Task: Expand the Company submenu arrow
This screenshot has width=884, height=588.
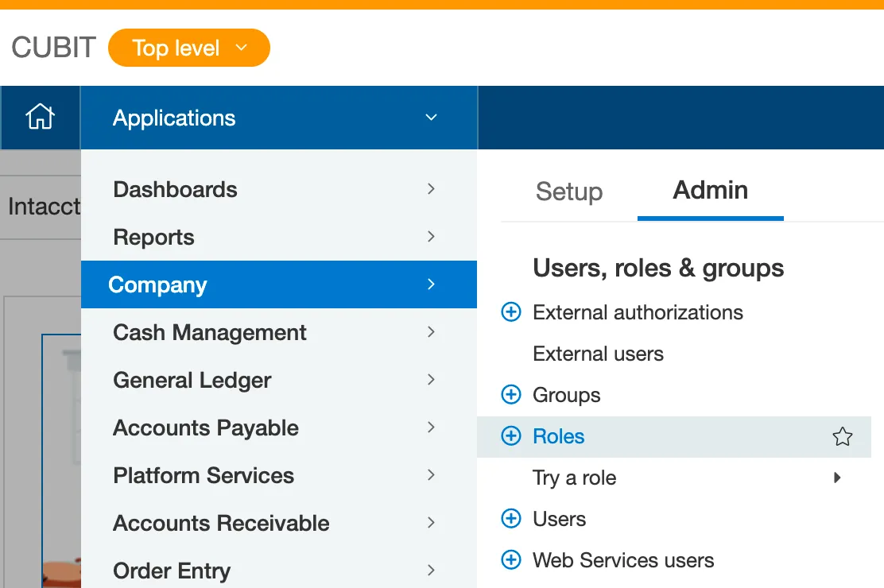Action: pyautogui.click(x=432, y=284)
